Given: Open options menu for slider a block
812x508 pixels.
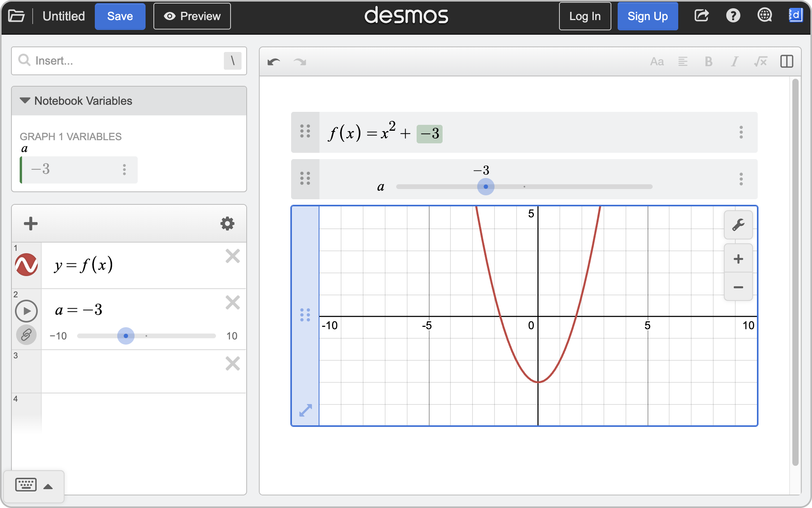Looking at the screenshot, I should pos(741,179).
